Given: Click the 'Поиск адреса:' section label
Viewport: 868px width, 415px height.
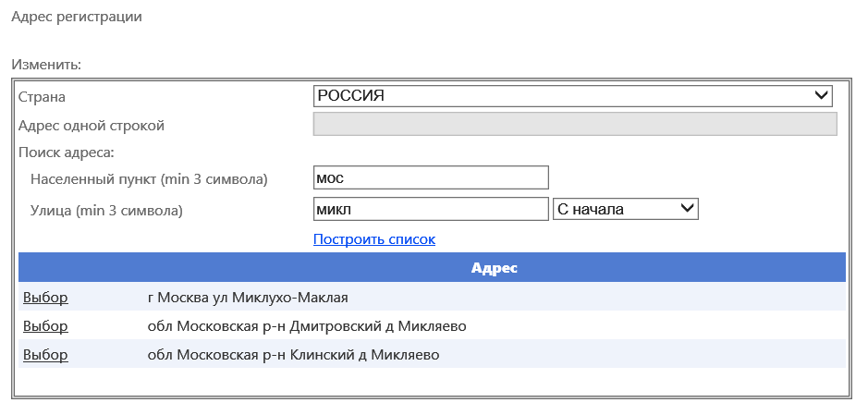Looking at the screenshot, I should [x=66, y=153].
